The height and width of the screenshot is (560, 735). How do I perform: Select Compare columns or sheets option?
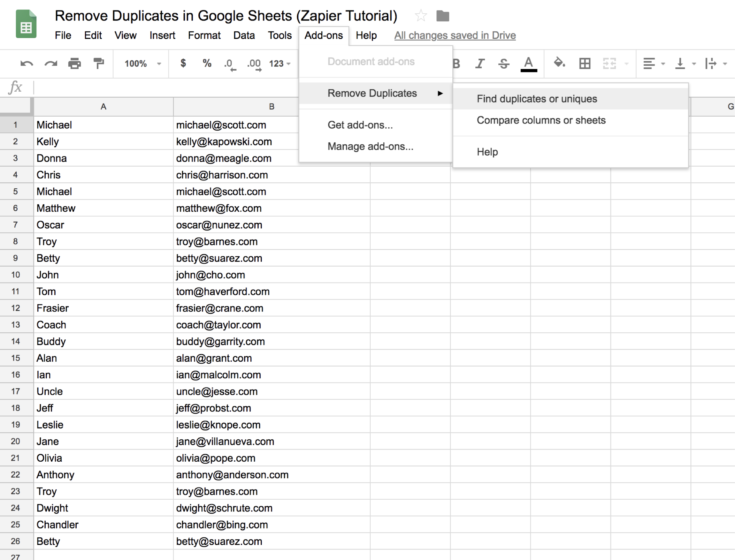(x=542, y=121)
